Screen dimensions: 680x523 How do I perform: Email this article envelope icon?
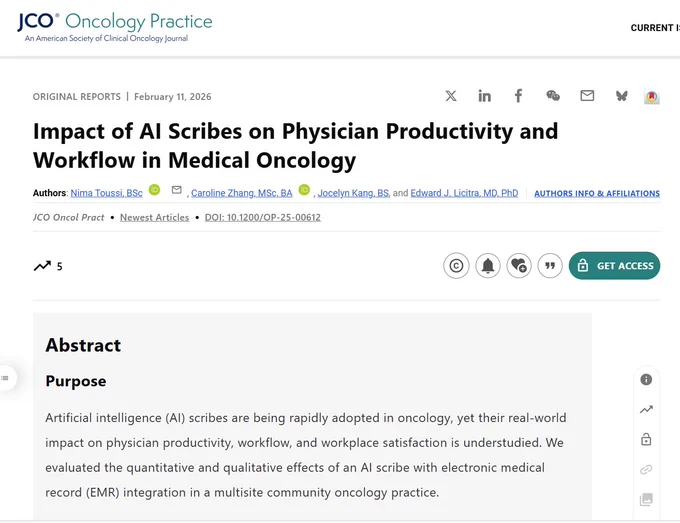tap(587, 95)
